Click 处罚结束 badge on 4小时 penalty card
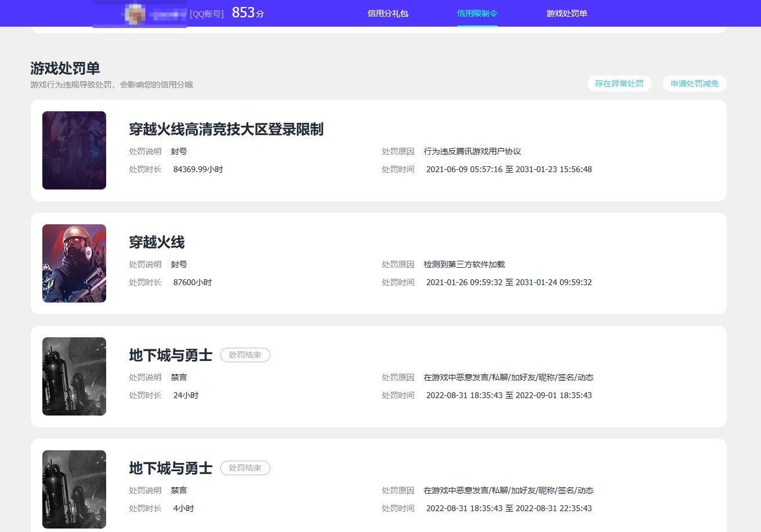This screenshot has height=532, width=761. [x=245, y=468]
